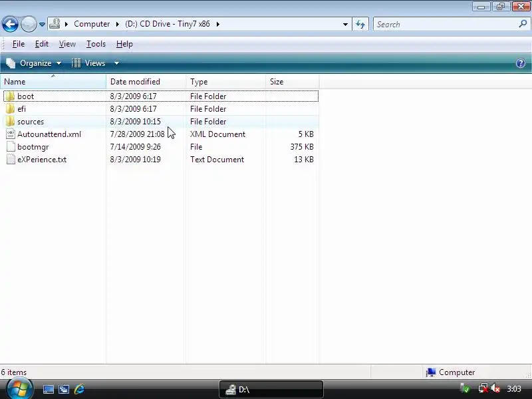Open the Windows Start orb
This screenshot has height=399, width=532.
click(20, 389)
